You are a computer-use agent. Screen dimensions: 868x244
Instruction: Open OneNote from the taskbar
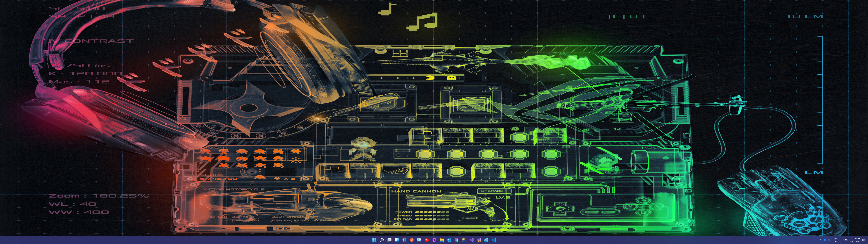click(x=434, y=240)
